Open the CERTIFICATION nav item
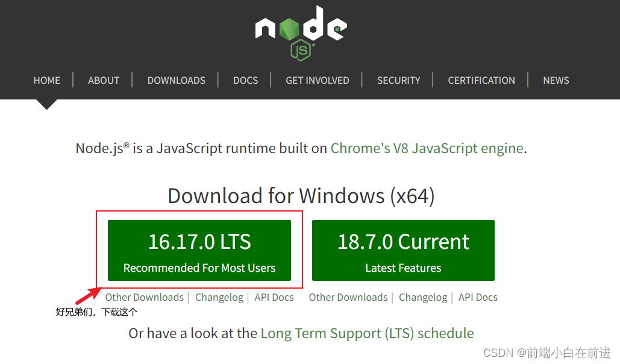Viewport: 620px width, 364px height. coord(481,80)
